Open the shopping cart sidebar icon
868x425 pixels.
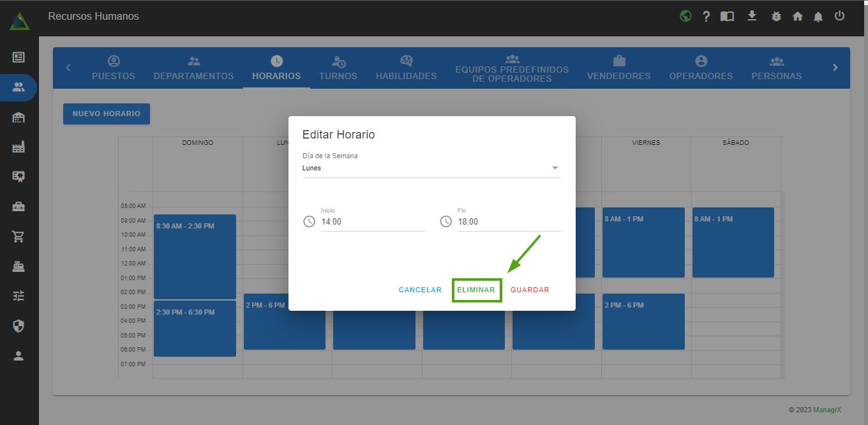click(19, 237)
